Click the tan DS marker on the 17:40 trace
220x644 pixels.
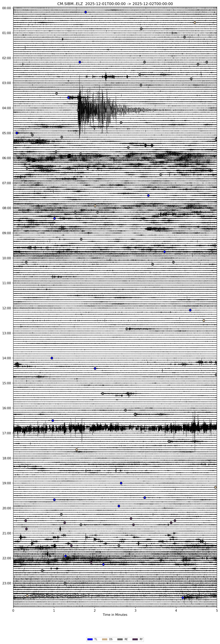pyautogui.click(x=77, y=450)
